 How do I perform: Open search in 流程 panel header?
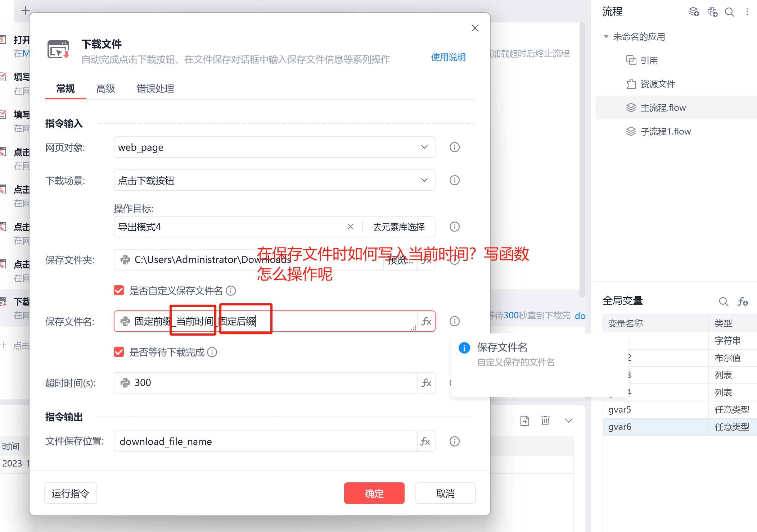tap(729, 12)
